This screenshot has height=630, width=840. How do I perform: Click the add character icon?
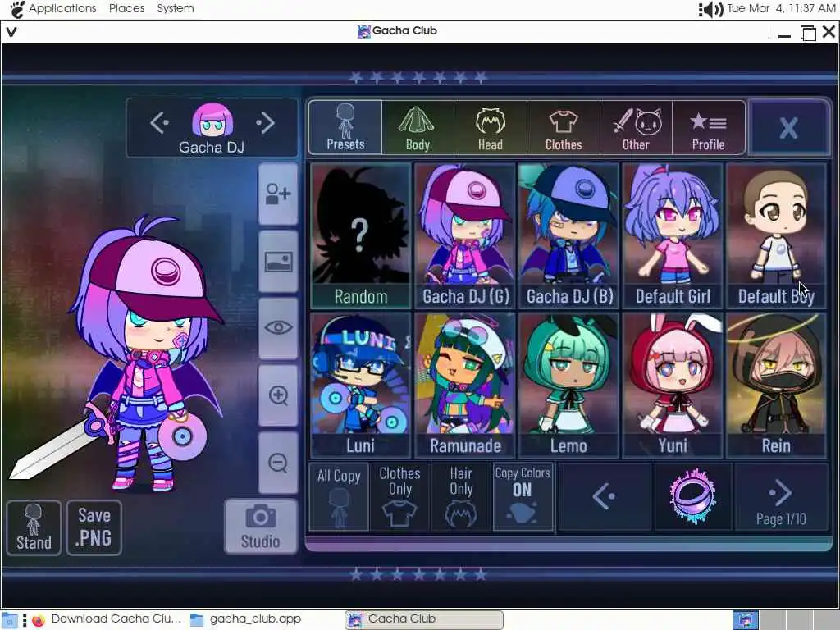(278, 194)
